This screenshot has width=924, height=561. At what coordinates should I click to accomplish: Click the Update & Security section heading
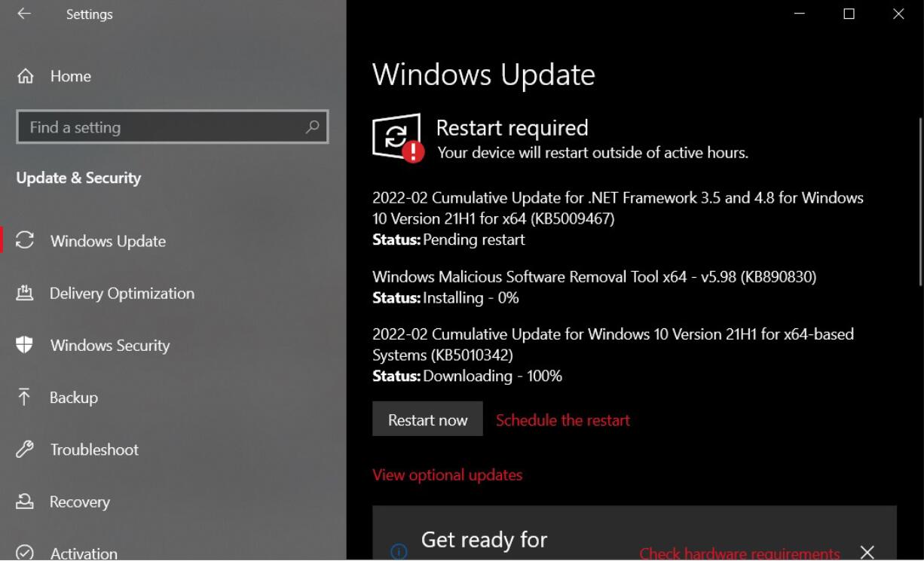(78, 178)
